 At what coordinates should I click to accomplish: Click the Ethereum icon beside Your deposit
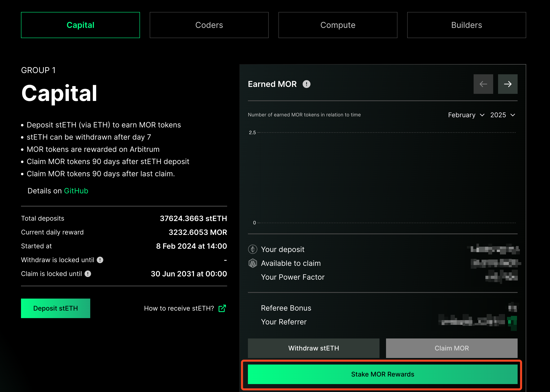click(x=253, y=249)
